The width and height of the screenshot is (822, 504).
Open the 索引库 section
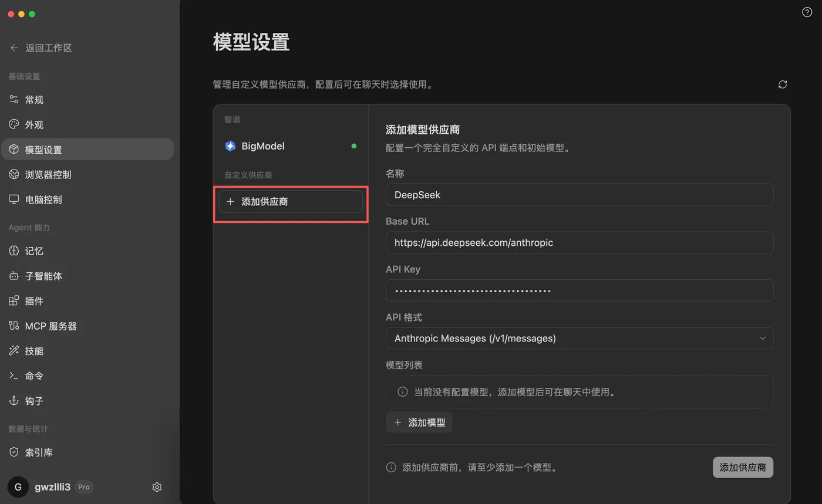click(x=87, y=452)
